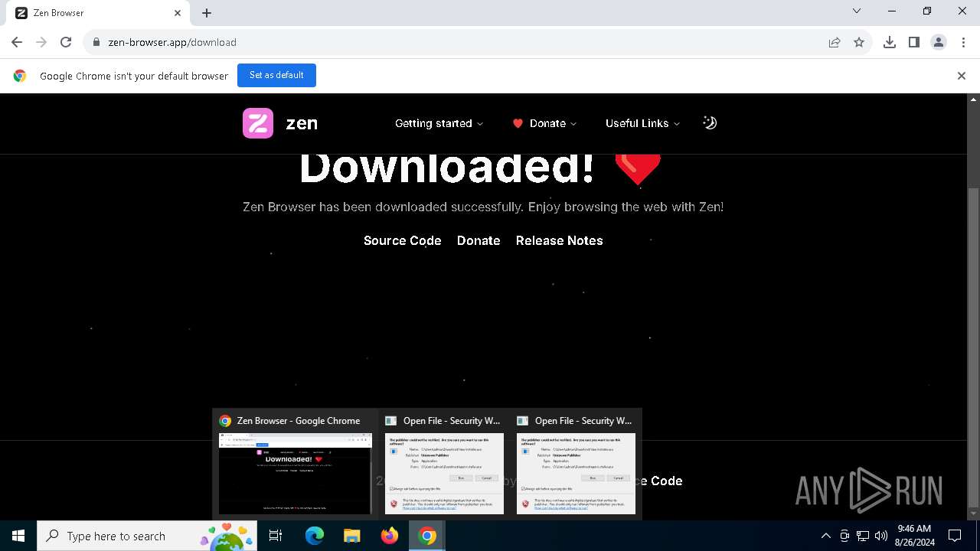Expand the Getting started menu
The image size is (980, 551).
point(439,123)
